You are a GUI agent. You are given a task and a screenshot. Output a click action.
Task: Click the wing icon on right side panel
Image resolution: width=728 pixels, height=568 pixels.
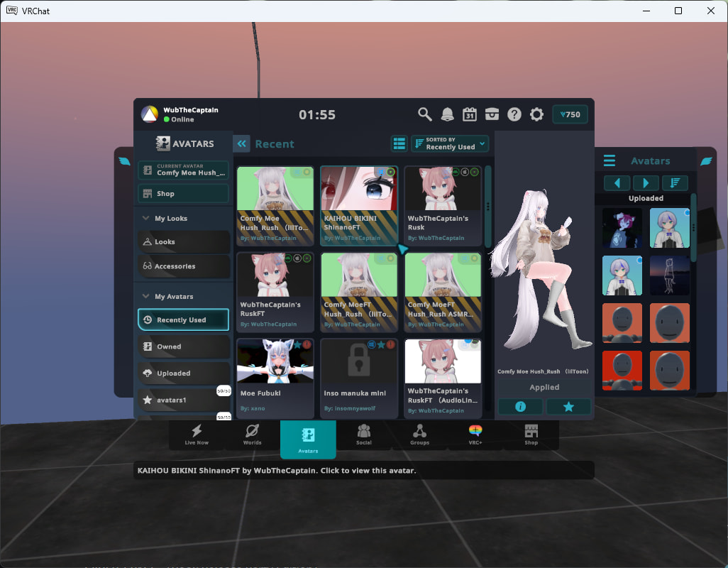click(706, 161)
